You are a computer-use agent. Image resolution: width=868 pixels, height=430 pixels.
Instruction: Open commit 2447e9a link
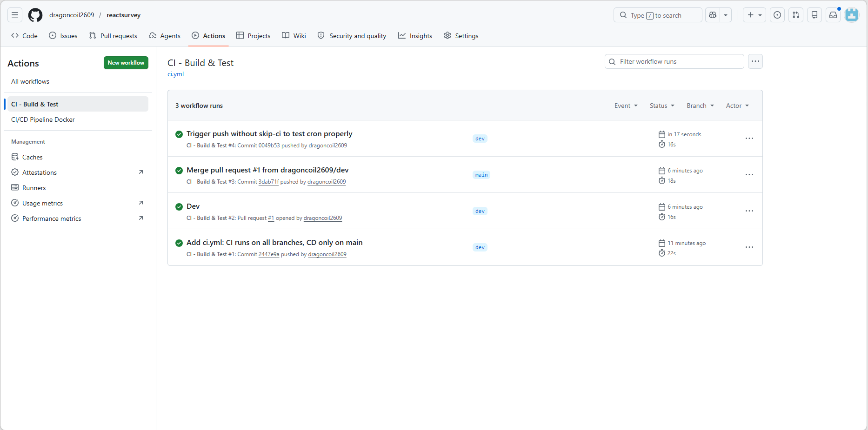click(x=269, y=254)
